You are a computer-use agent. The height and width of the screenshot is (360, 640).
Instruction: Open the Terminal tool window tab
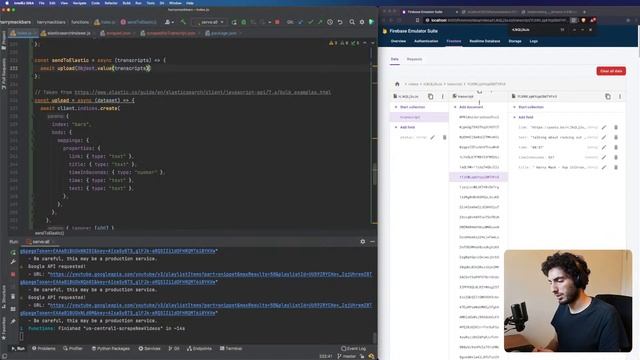click(231, 349)
